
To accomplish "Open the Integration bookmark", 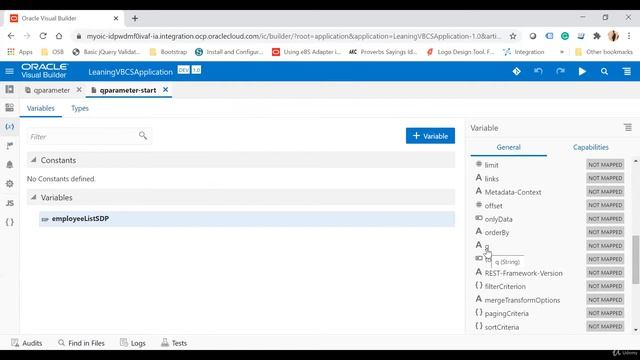I will pos(524,52).
